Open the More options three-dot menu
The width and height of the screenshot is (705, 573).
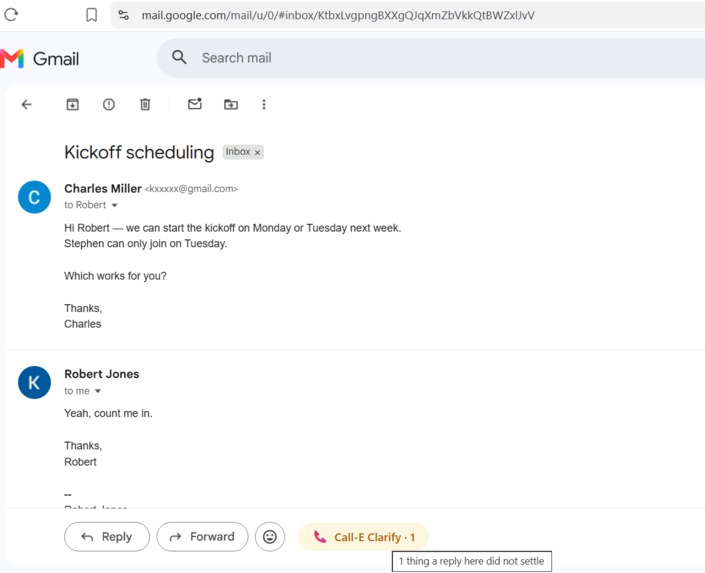coord(264,104)
